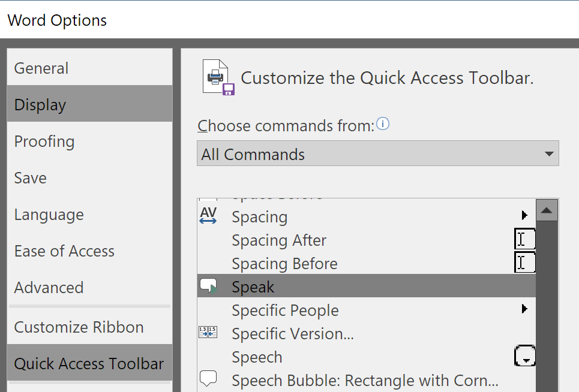The height and width of the screenshot is (392, 579).
Task: Expand the Spacing submenu arrow
Action: (524, 215)
